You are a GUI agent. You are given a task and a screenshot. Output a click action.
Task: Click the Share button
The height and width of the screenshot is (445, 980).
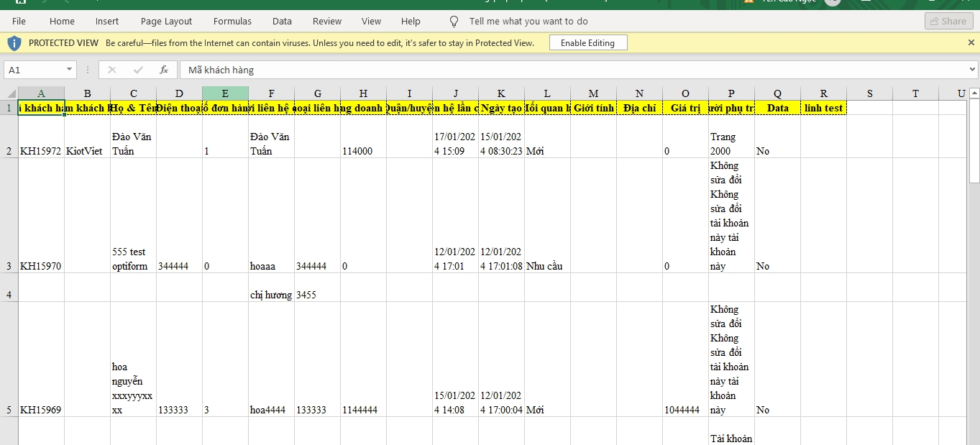948,21
